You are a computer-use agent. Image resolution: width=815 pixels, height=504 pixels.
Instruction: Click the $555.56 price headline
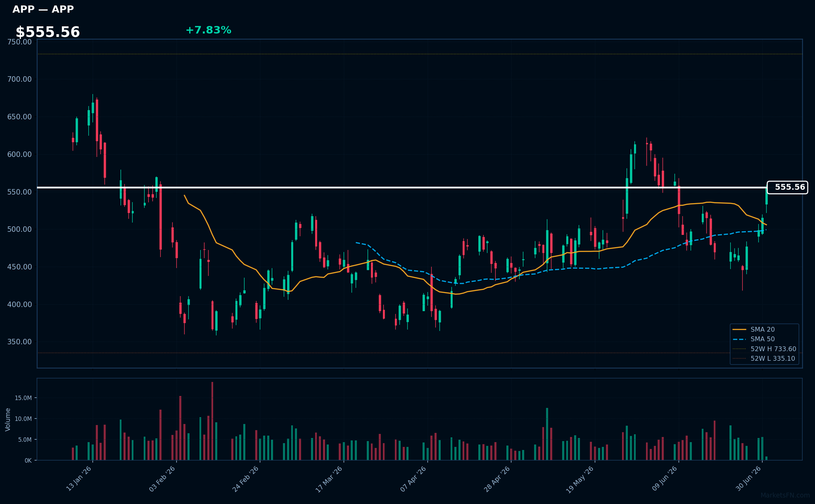click(x=48, y=32)
